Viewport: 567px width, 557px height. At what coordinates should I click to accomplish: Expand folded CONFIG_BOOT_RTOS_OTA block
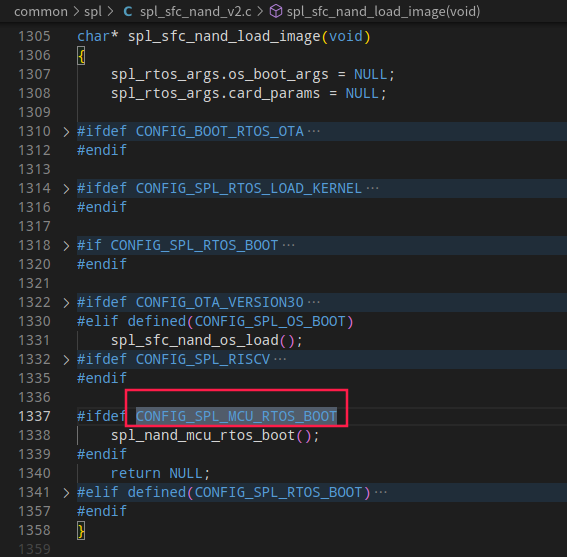(x=66, y=132)
